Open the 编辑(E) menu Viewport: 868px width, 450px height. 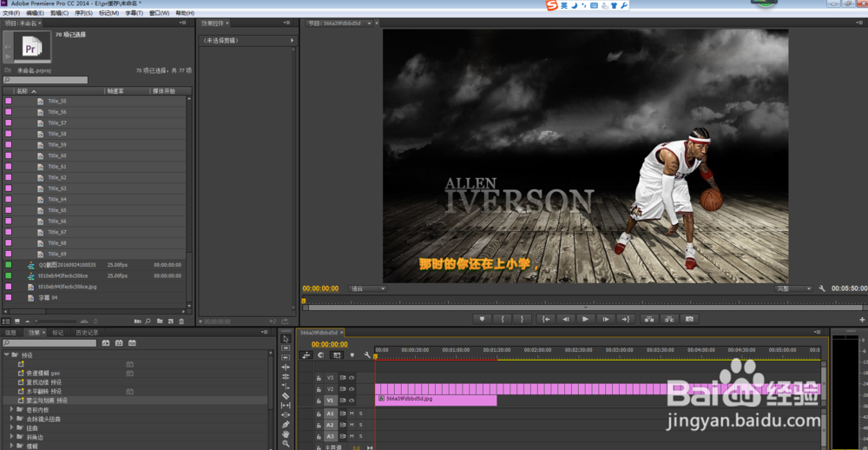click(36, 13)
